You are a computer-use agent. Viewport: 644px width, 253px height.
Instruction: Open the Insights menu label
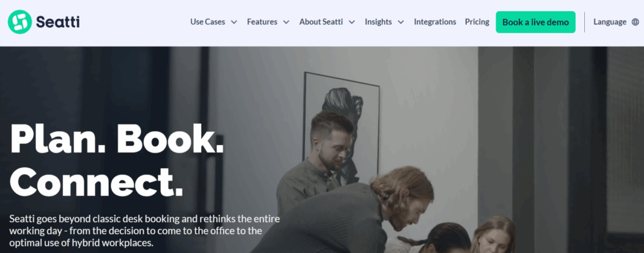click(x=378, y=22)
